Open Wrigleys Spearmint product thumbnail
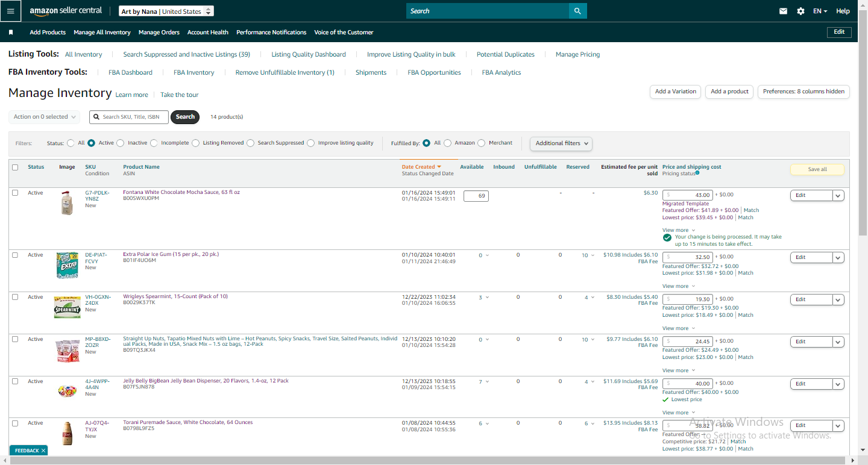 pyautogui.click(x=67, y=307)
